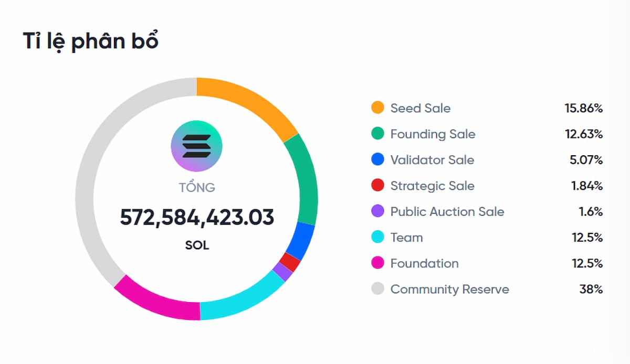Select the Validator Sale legend label
Screen dimensions: 630x364
(x=432, y=160)
